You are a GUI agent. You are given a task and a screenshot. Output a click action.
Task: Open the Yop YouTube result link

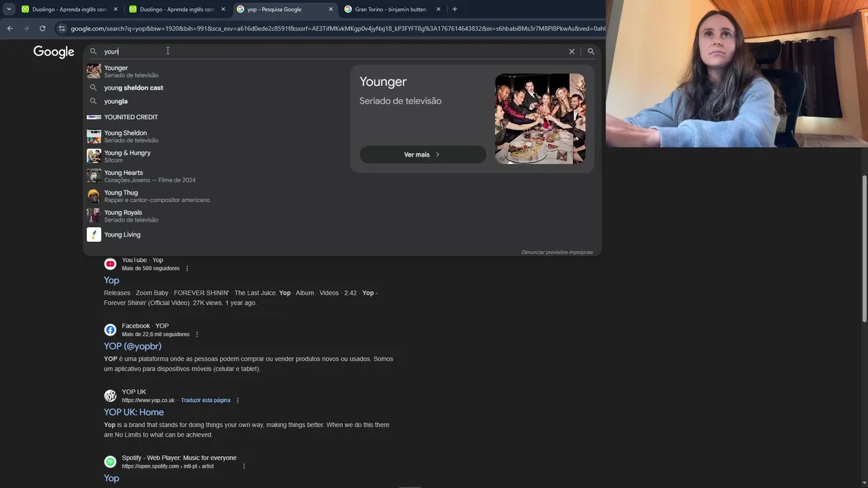click(x=111, y=280)
